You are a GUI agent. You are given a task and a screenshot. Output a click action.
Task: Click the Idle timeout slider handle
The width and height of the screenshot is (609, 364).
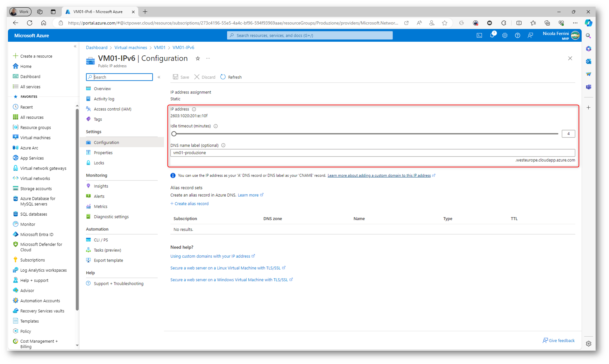point(174,134)
